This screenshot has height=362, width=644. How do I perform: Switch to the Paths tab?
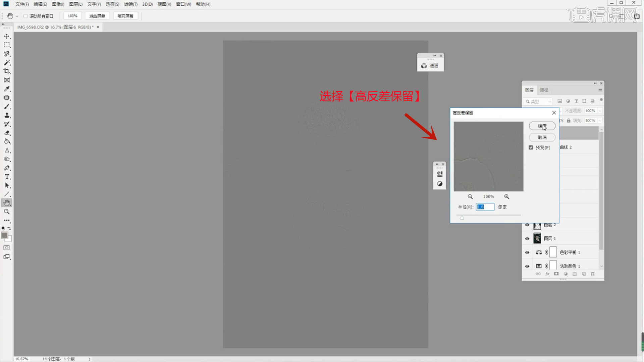point(544,90)
